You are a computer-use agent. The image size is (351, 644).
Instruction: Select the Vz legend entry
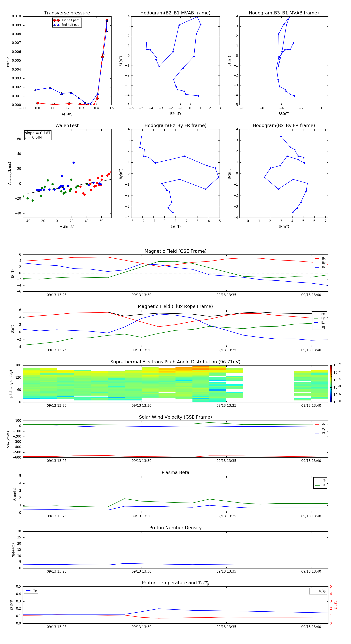[x=320, y=433]
